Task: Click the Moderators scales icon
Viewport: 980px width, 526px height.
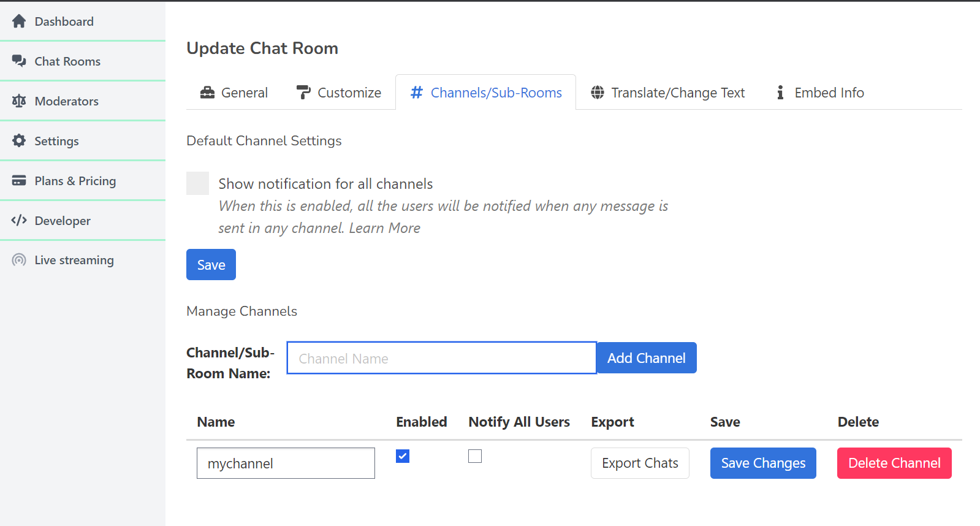Action: [19, 101]
